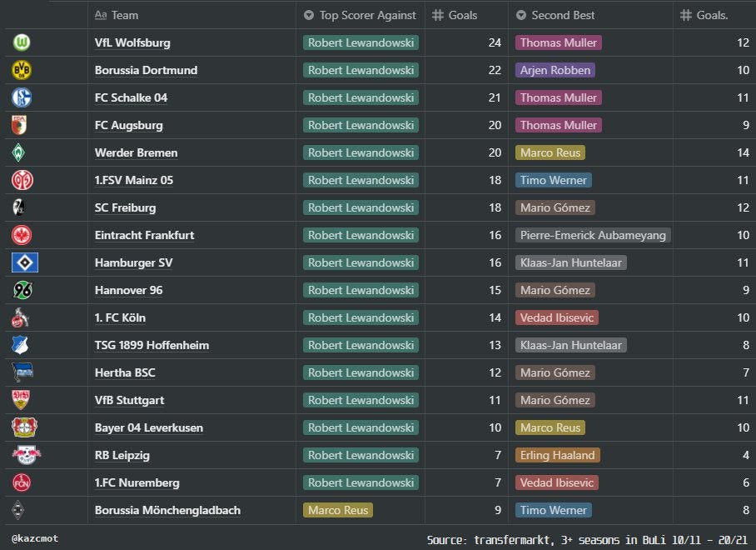Click goals cell 22 in Dortmund row

pos(466,70)
